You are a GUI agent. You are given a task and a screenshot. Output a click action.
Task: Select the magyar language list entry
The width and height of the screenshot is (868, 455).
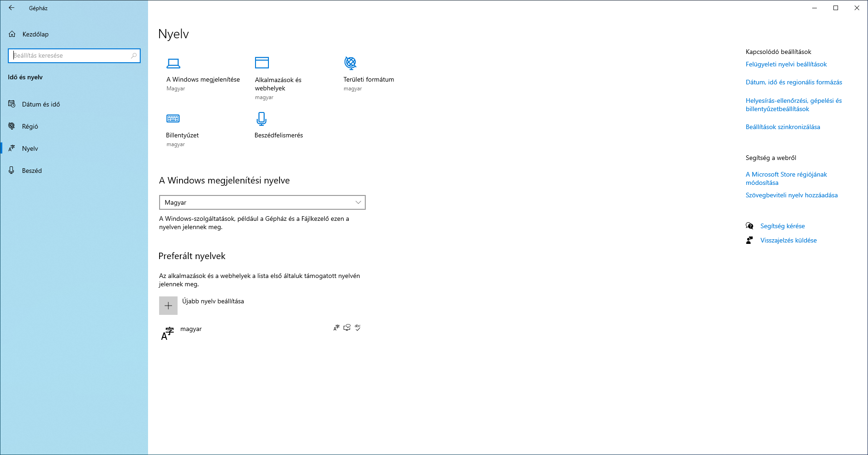(x=191, y=329)
